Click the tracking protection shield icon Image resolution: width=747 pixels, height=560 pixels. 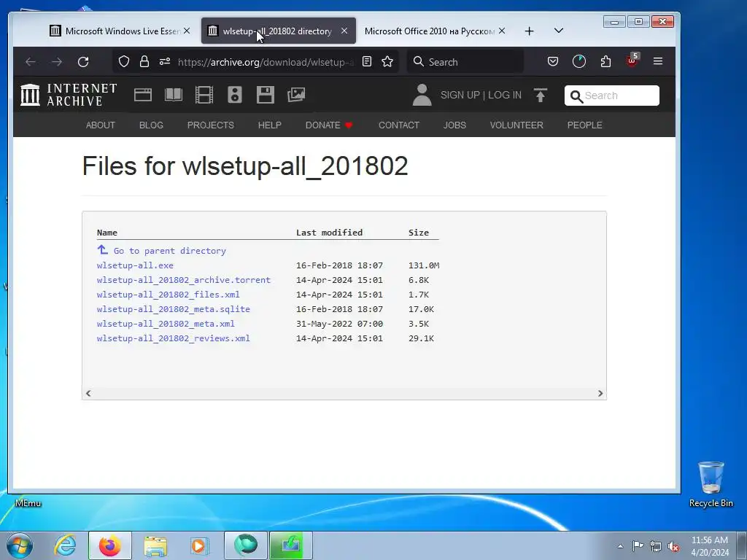tap(124, 61)
